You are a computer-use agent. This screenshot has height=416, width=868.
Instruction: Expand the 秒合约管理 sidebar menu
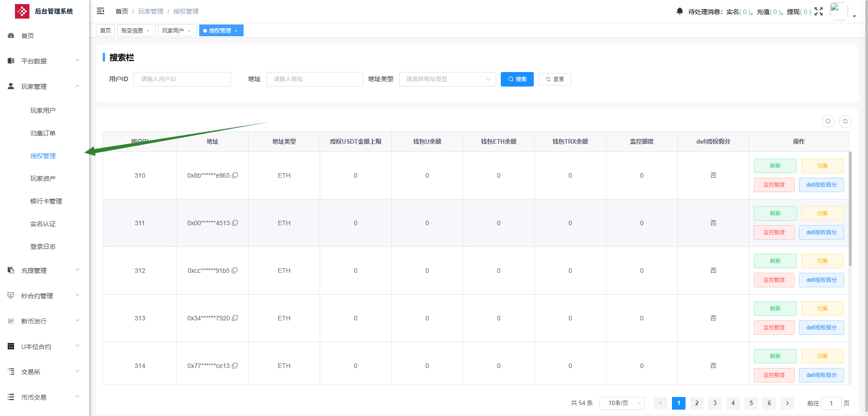coord(44,295)
